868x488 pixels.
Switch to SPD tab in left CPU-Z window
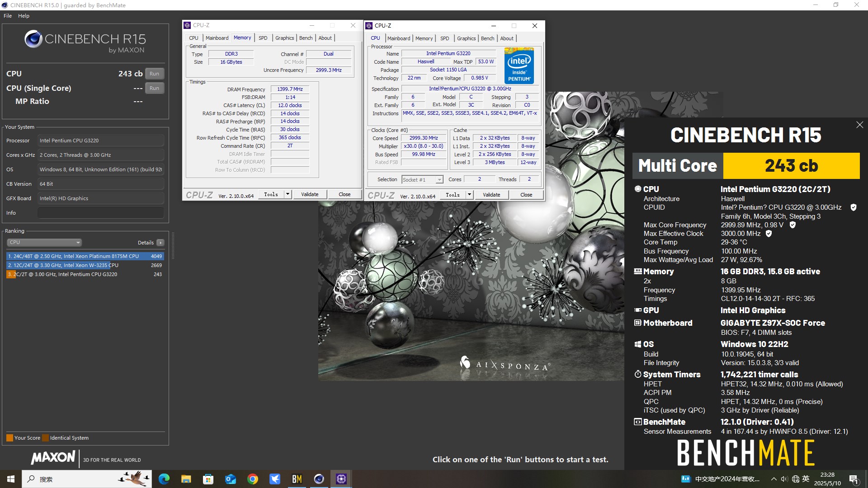pyautogui.click(x=263, y=38)
